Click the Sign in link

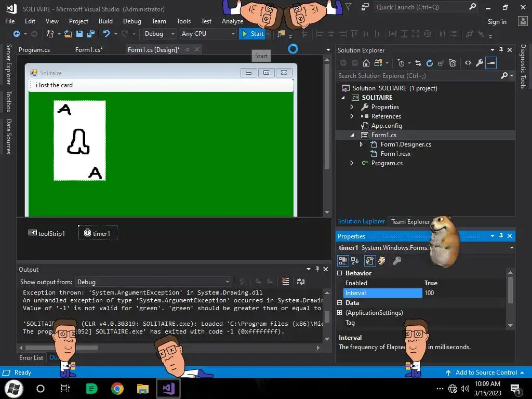tap(497, 22)
